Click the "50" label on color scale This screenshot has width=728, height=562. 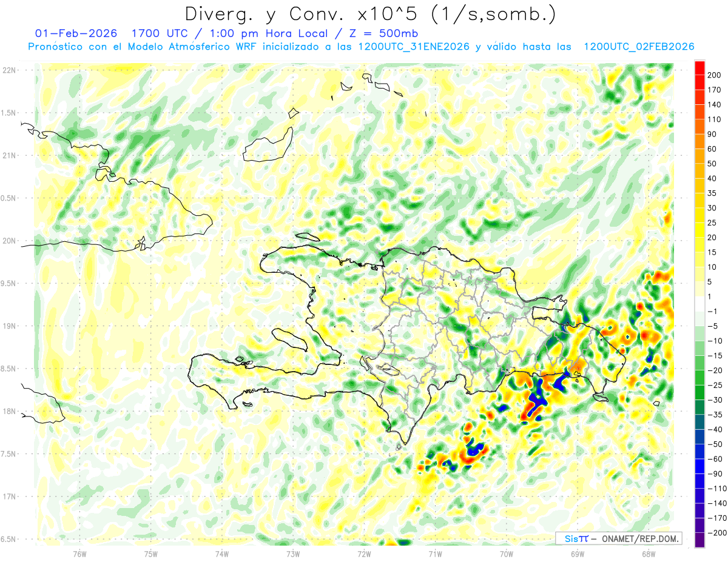tap(712, 164)
